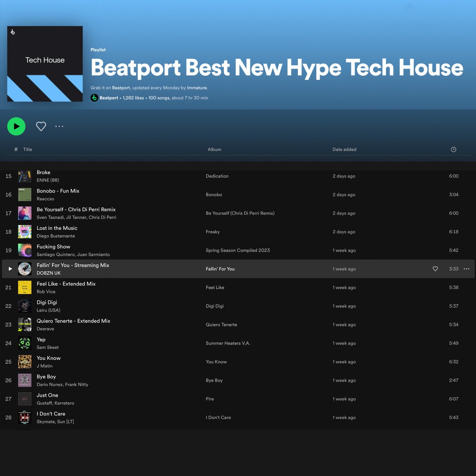
Task: Open the Beatport profile avatar icon
Action: (94, 98)
